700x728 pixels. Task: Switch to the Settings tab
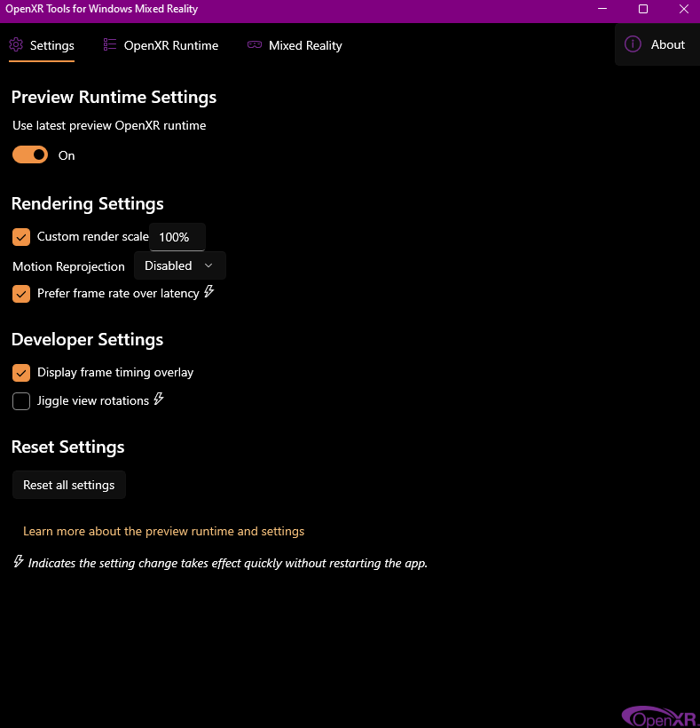tap(42, 45)
